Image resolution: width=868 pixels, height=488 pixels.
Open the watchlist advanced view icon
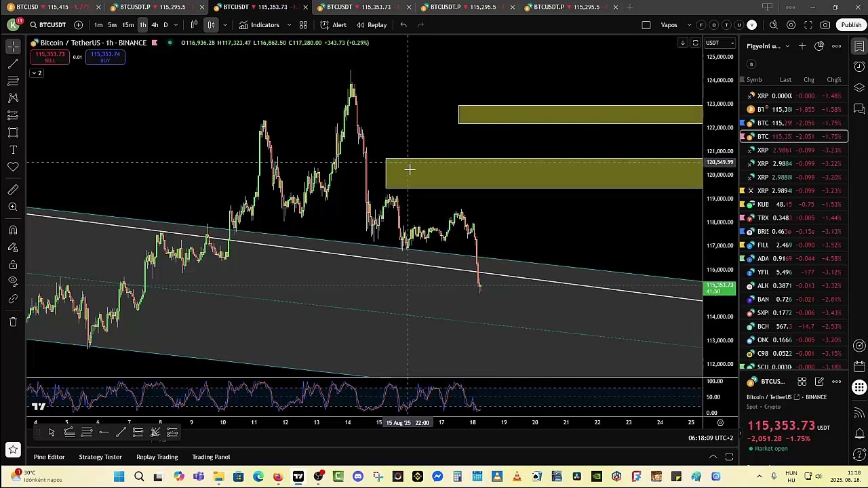(x=819, y=46)
